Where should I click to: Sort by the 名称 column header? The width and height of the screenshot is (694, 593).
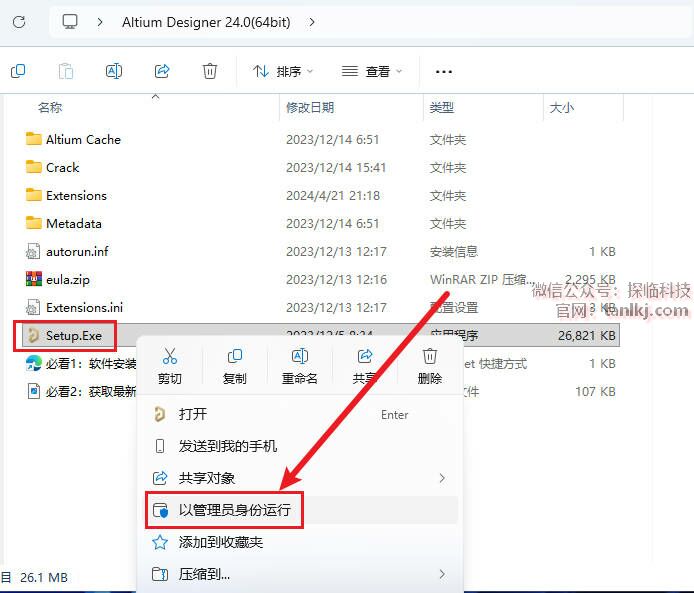(50, 108)
